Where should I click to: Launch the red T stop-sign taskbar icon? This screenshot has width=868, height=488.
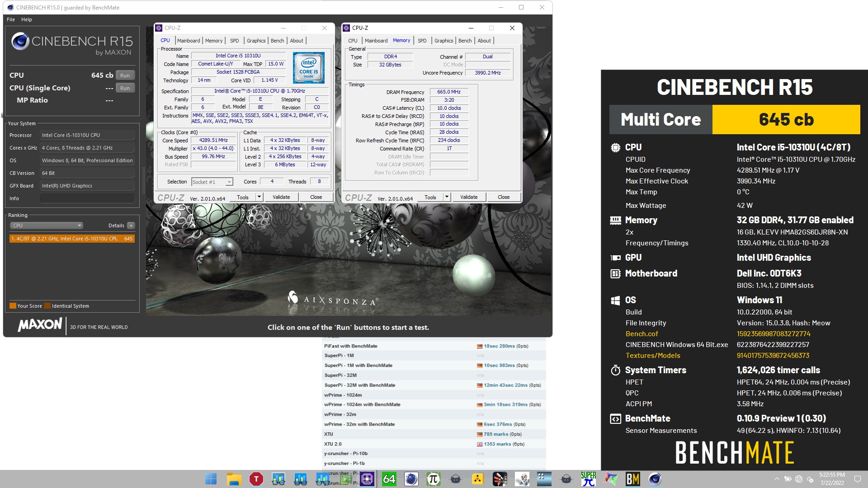(256, 479)
